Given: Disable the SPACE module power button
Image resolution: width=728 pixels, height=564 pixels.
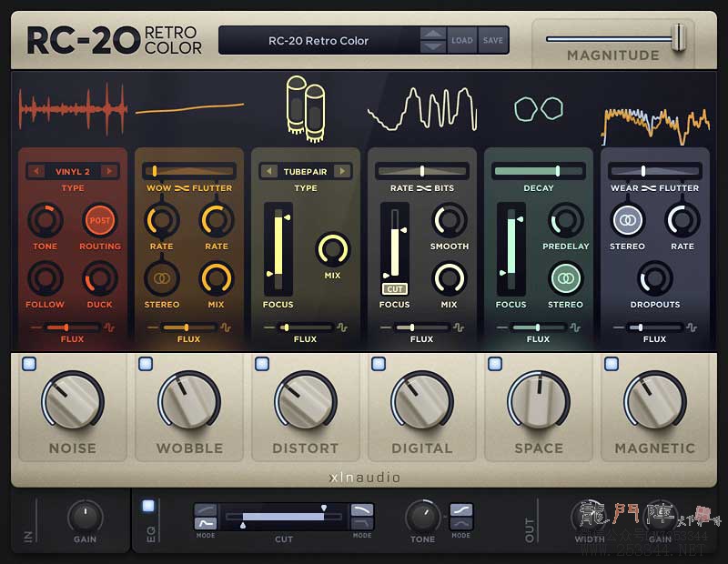Looking at the screenshot, I should tap(495, 364).
